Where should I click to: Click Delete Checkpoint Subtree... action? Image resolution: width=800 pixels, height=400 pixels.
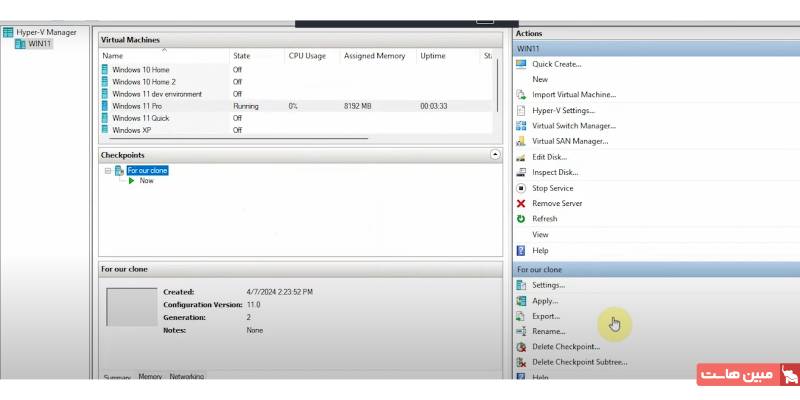click(x=580, y=362)
